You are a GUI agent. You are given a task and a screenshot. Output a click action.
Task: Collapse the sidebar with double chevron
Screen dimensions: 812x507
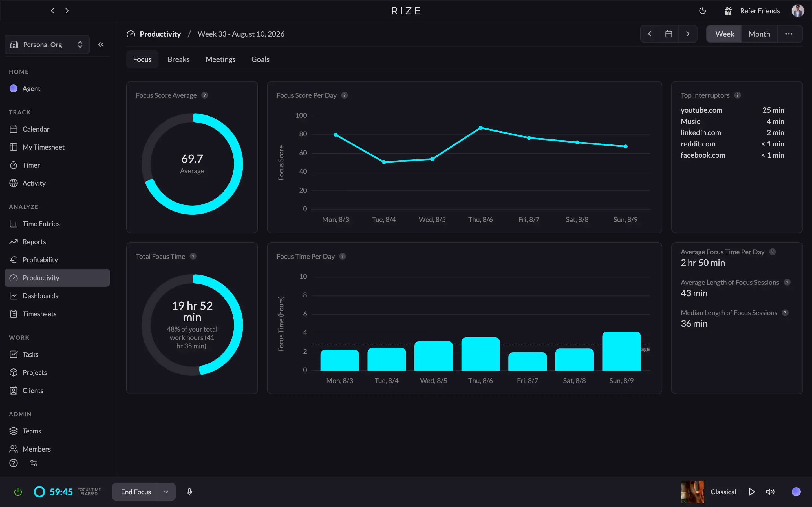click(x=101, y=45)
